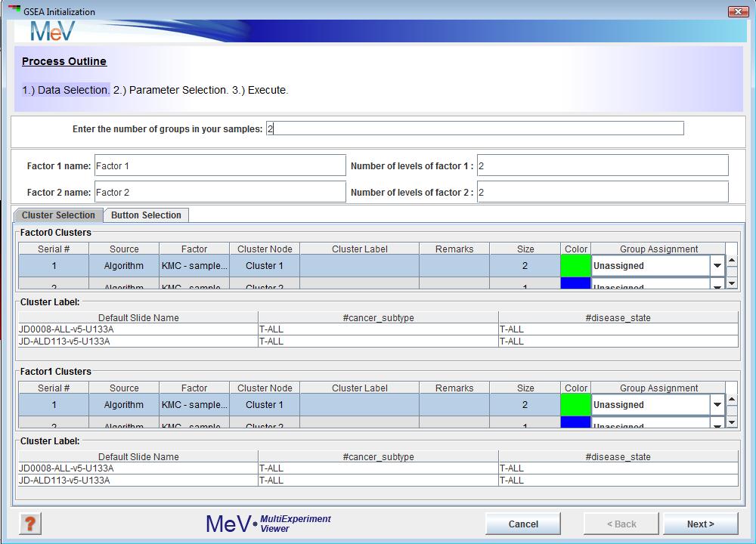Click the MeV logo in header banner
This screenshot has width=756, height=544.
[53, 32]
